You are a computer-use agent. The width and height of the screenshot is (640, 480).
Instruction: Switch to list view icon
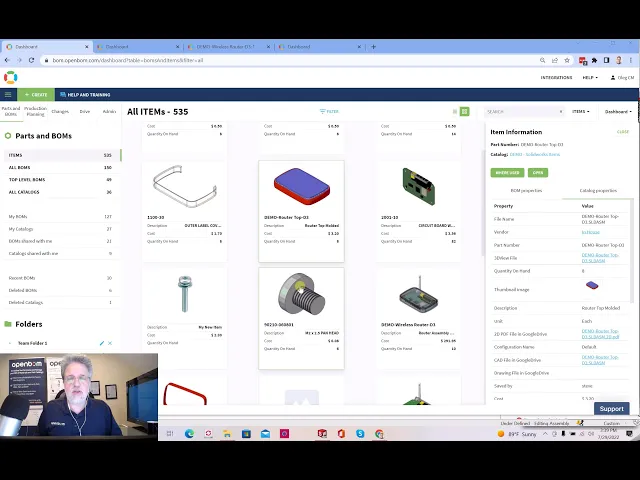point(455,111)
